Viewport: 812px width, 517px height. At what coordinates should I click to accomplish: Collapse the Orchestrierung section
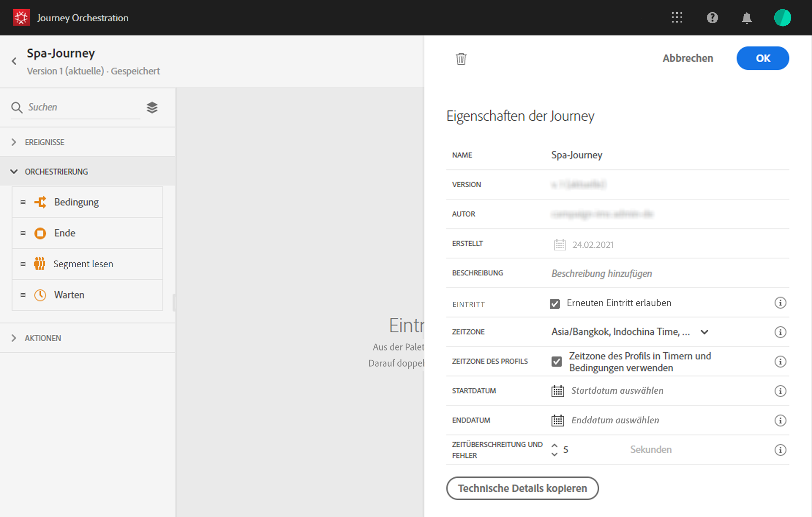click(x=14, y=172)
